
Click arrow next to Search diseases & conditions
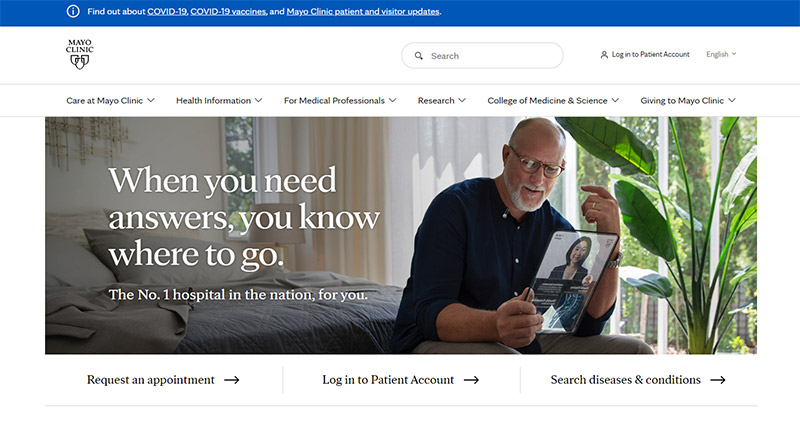click(x=718, y=380)
